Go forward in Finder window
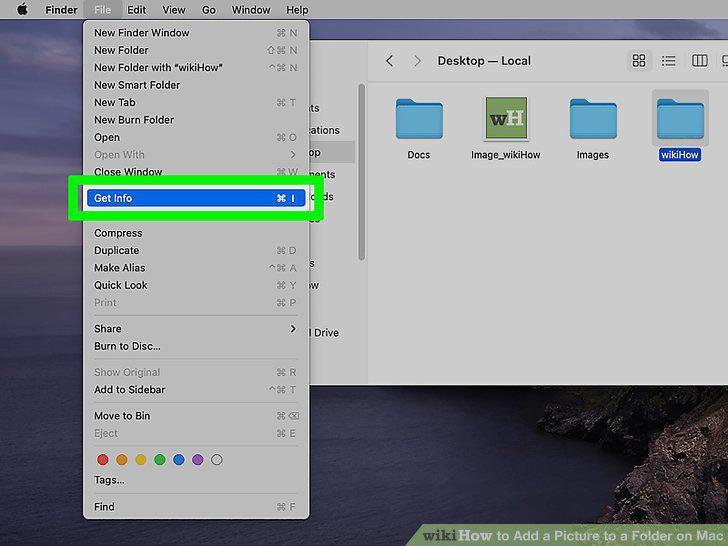The height and width of the screenshot is (546, 728). point(417,61)
